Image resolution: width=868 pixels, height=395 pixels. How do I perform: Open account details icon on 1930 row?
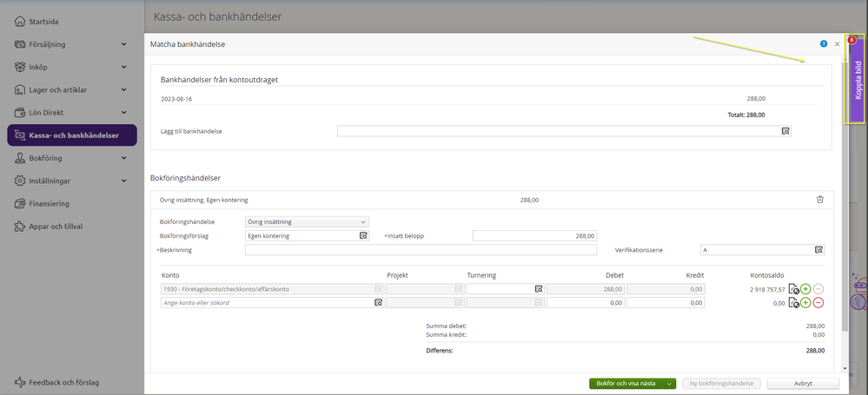[x=792, y=289]
